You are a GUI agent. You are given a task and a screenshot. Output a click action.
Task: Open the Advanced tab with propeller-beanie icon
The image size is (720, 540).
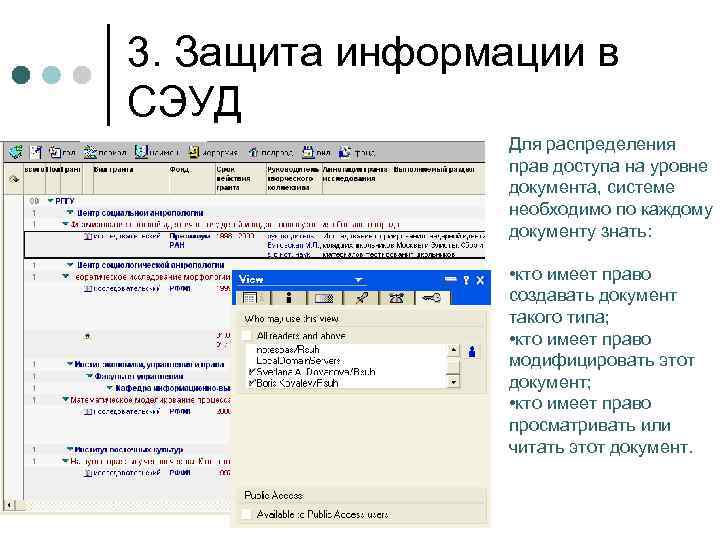(396, 298)
